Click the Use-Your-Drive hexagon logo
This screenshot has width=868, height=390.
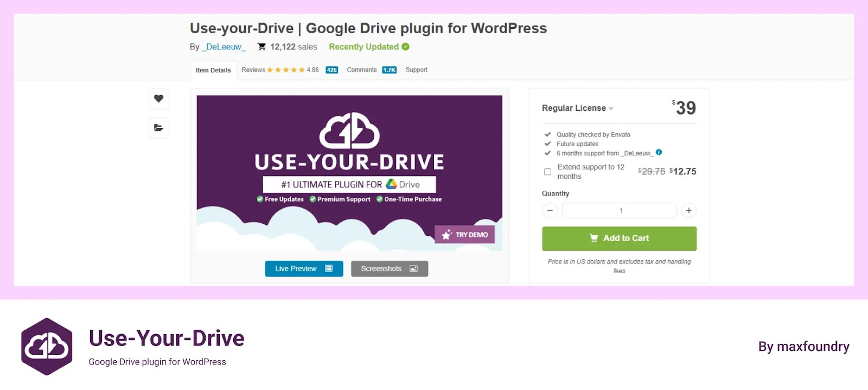(x=47, y=347)
